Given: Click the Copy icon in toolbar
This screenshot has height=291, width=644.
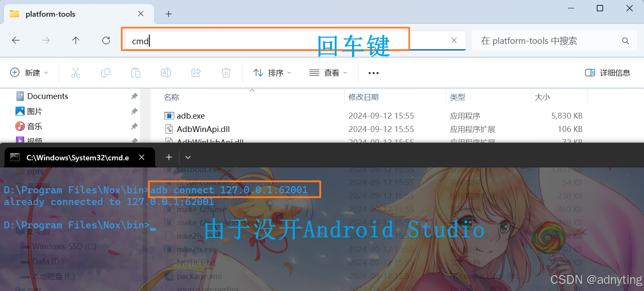Looking at the screenshot, I should pos(106,73).
